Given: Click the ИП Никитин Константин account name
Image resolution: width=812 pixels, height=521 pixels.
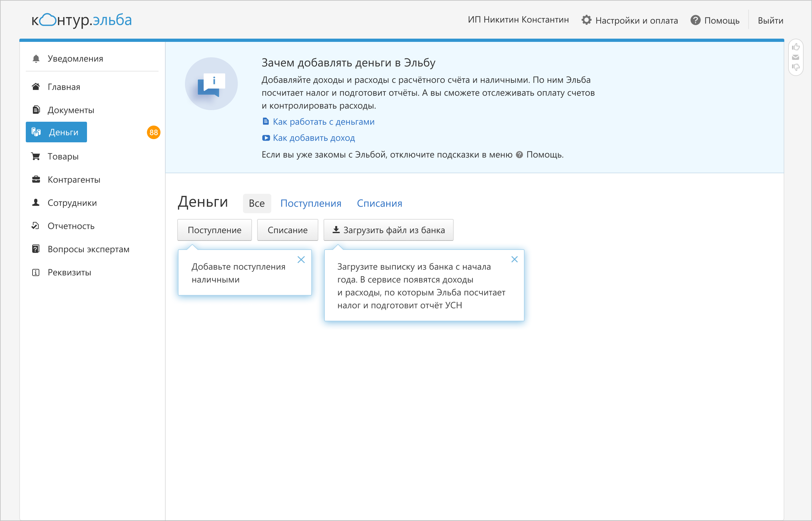Looking at the screenshot, I should [518, 20].
